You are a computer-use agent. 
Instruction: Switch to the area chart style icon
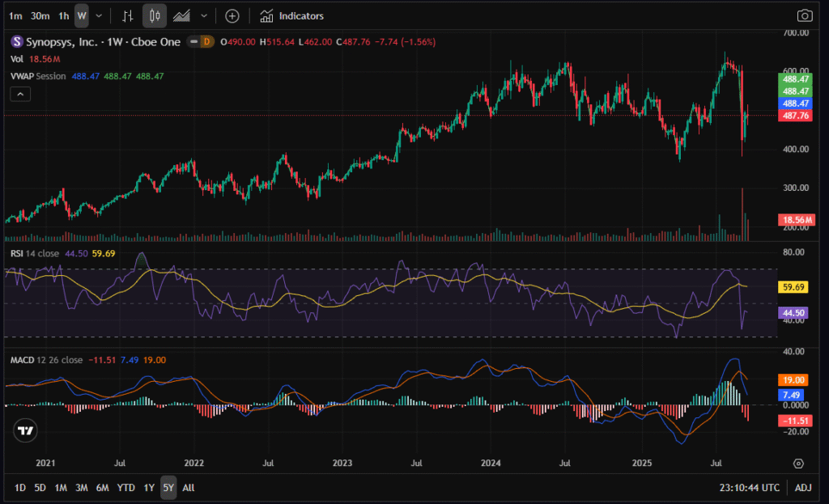click(182, 15)
